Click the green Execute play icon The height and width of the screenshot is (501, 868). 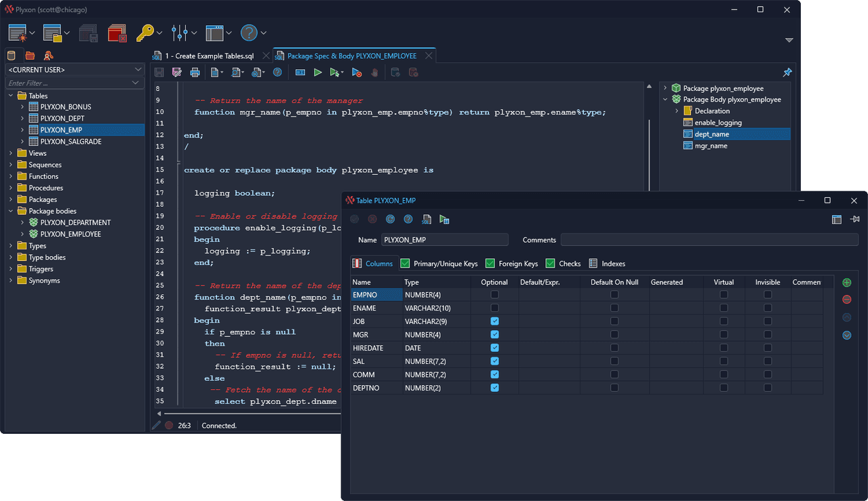click(317, 73)
